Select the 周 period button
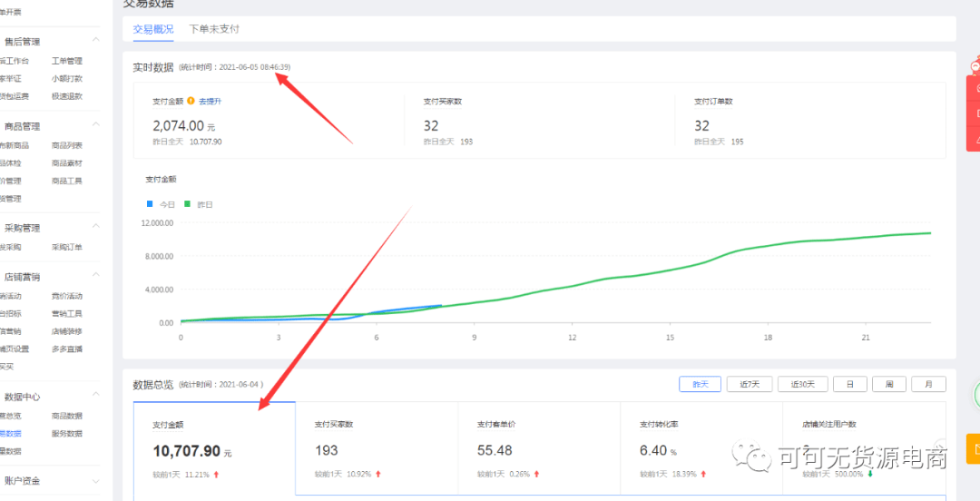 click(x=890, y=384)
